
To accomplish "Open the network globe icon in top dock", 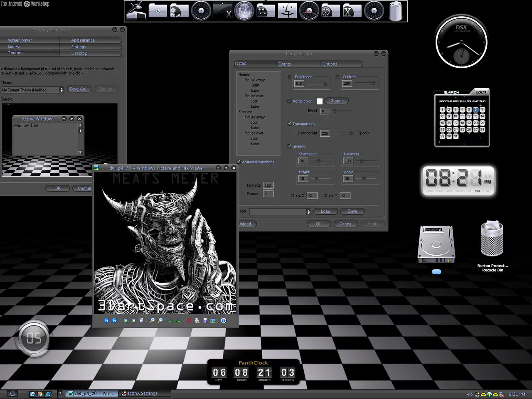I will click(x=244, y=11).
